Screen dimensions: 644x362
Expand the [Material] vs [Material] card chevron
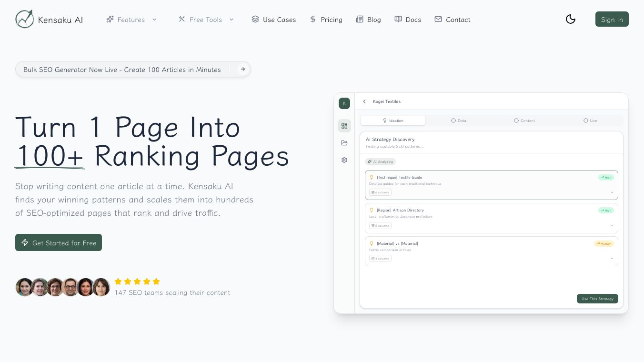pos(612,259)
